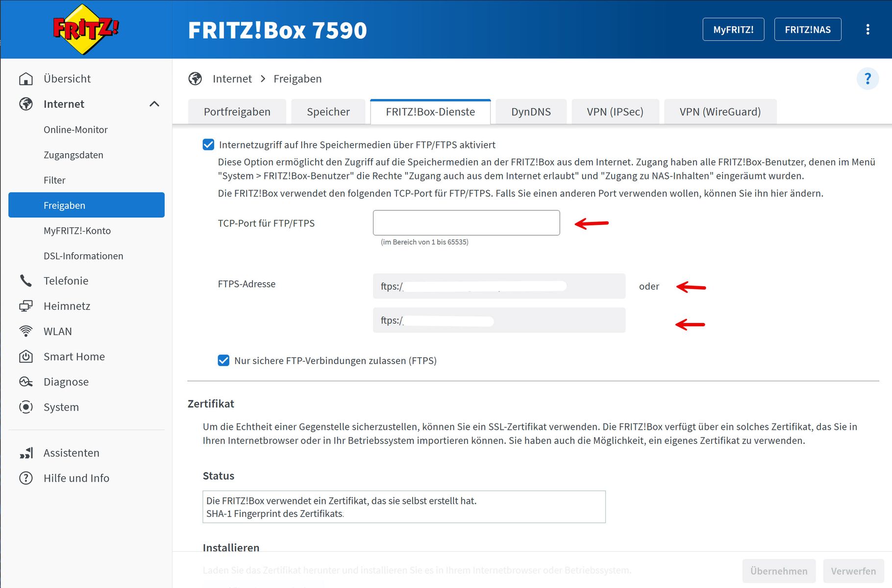Click the breadcrumb globe icon

coord(195,79)
